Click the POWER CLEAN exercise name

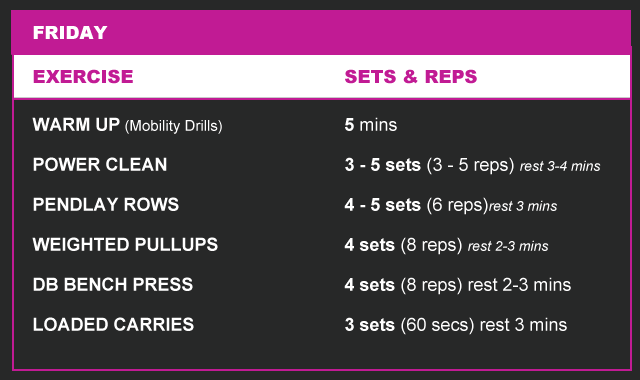click(100, 164)
